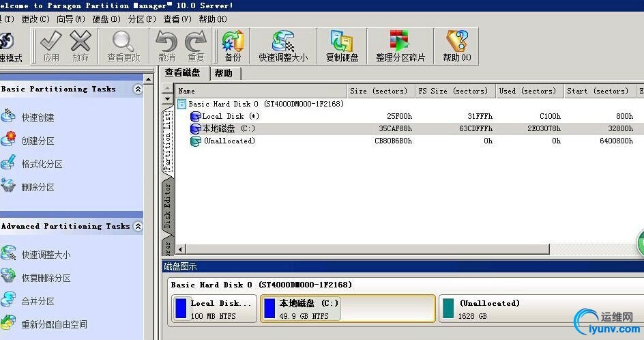Choose 创建分区 sidebar task

tap(38, 141)
